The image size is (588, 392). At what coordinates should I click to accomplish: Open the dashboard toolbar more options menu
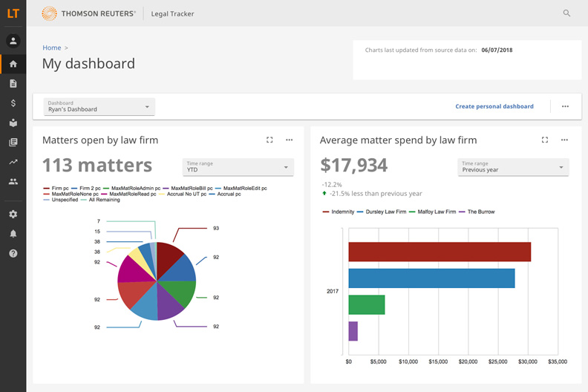(565, 106)
